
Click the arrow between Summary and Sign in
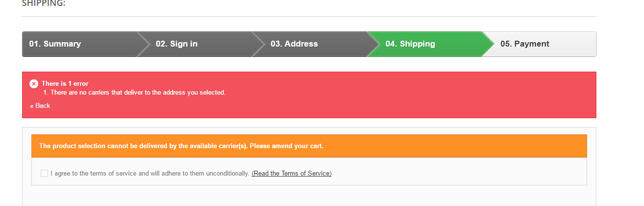tap(144, 44)
